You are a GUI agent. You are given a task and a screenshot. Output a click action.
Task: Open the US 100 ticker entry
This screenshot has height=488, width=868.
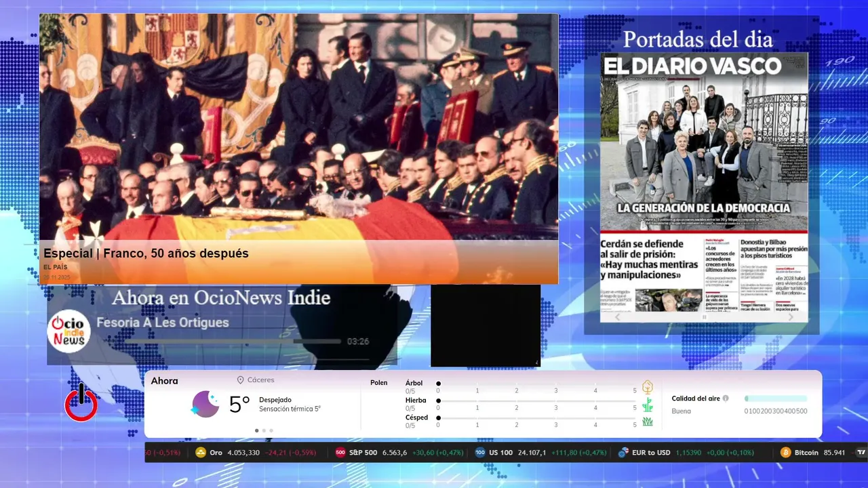click(540, 453)
